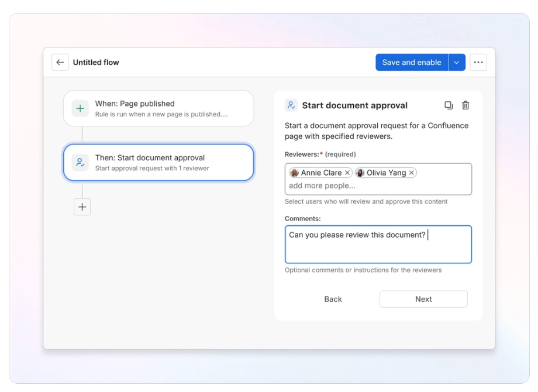Click the green plus trigger icon

point(80,108)
